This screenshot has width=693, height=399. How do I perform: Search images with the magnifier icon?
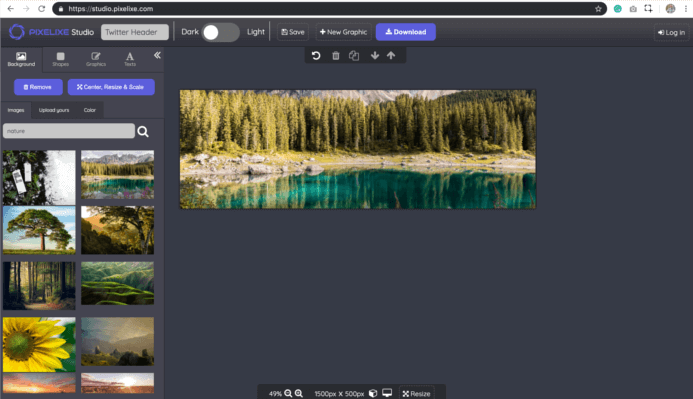143,131
